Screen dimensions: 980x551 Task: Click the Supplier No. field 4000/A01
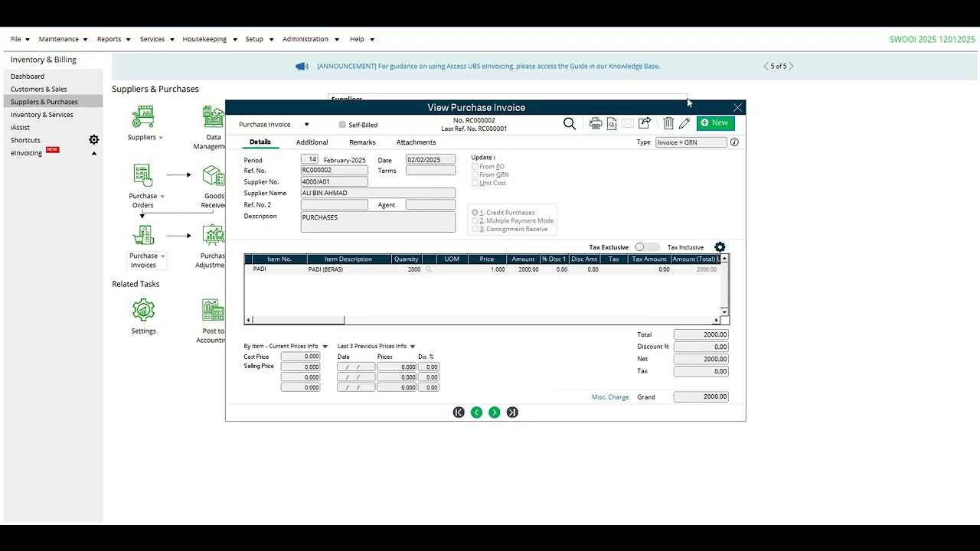click(x=335, y=182)
